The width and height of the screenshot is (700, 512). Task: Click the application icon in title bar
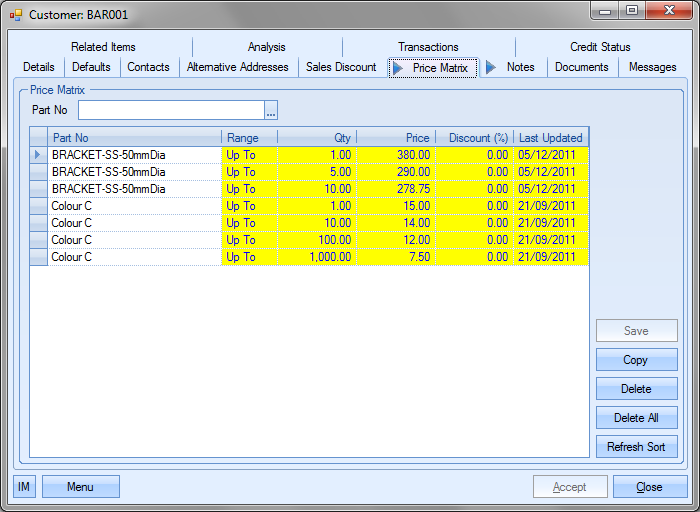pyautogui.click(x=15, y=15)
